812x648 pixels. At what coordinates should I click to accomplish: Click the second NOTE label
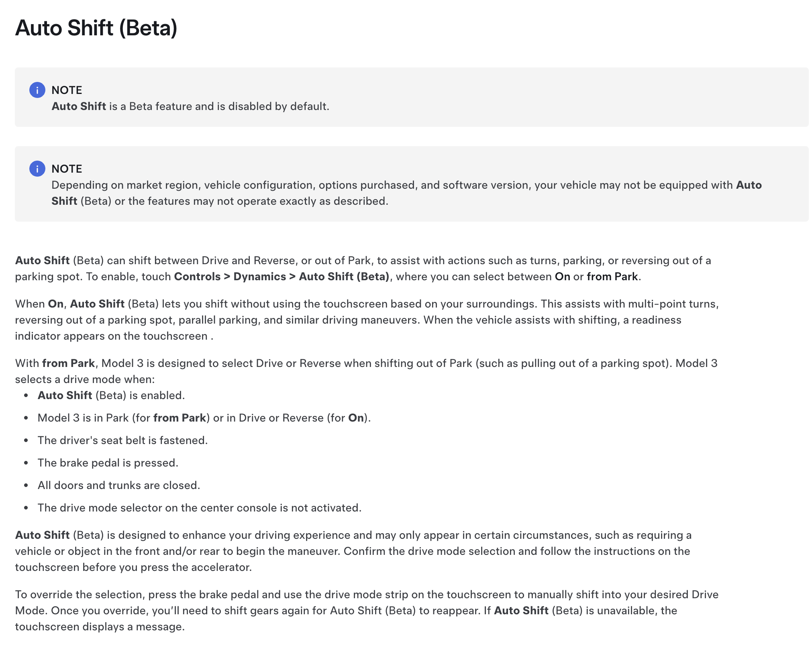point(67,169)
